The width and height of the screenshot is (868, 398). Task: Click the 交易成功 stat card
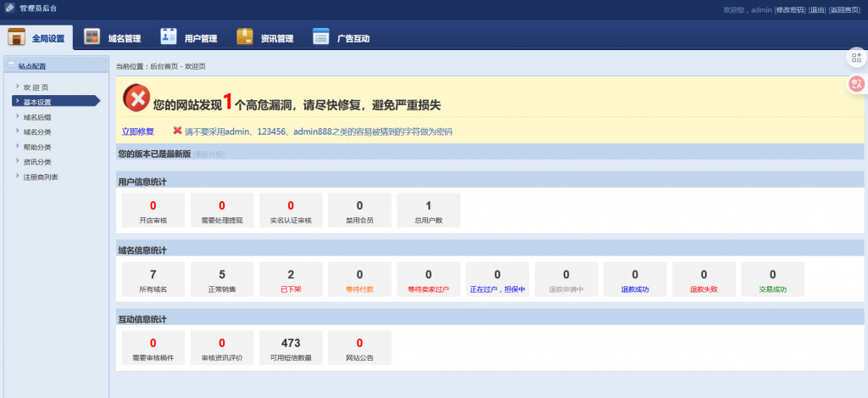(773, 279)
